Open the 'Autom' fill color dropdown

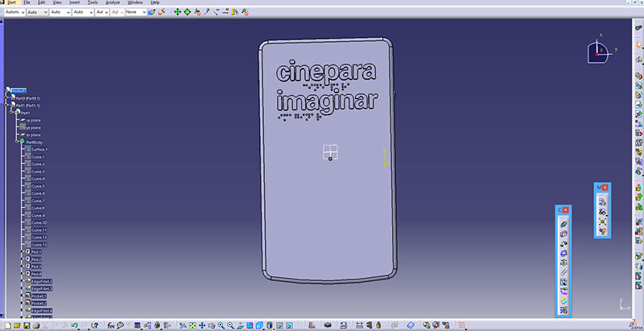click(14, 12)
